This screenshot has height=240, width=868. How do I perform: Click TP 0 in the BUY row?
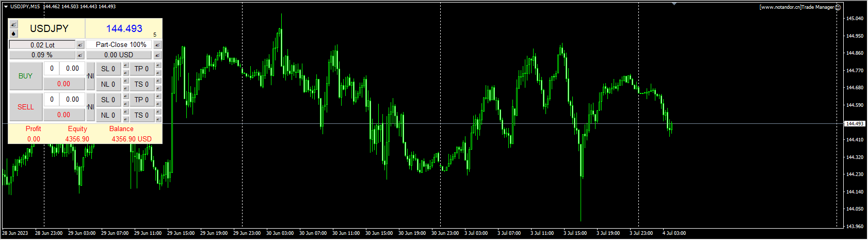[x=141, y=69]
